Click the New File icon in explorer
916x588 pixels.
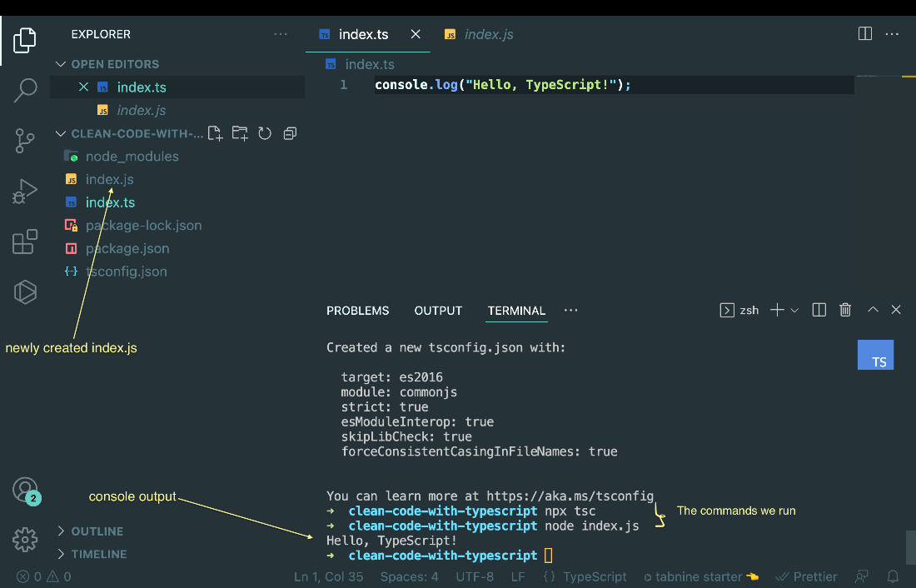[215, 133]
